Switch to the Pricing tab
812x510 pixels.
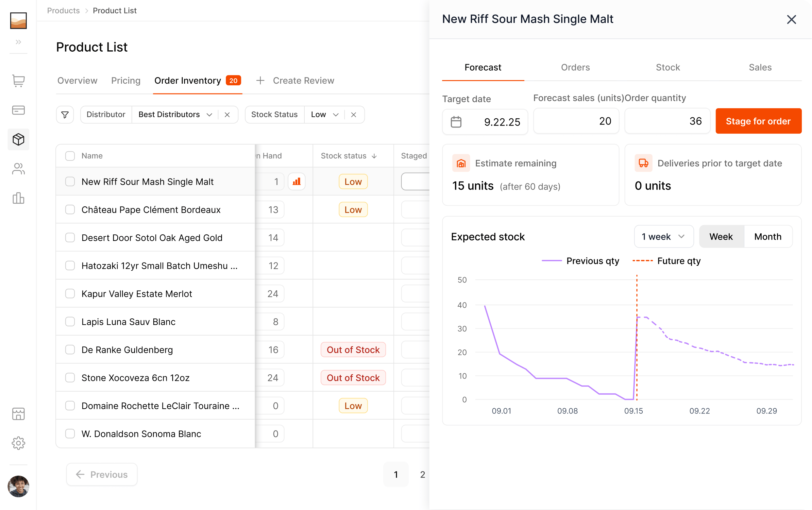coord(126,81)
